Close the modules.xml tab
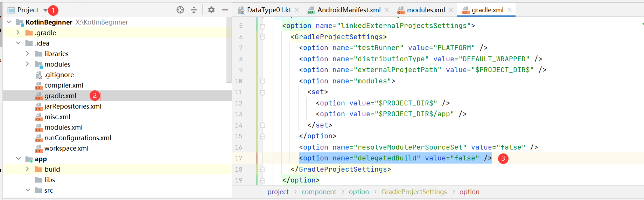The width and height of the screenshot is (644, 200). point(451,10)
